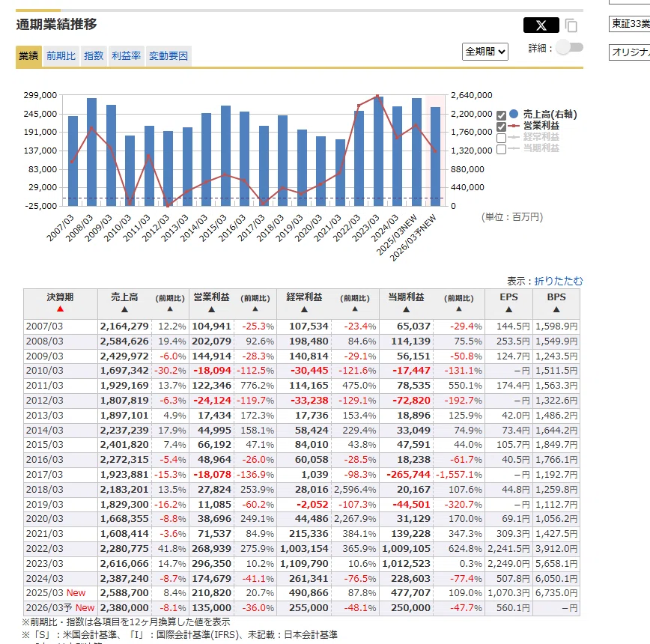Click the 2025/03 New row label
650x644 pixels.
(x=55, y=593)
